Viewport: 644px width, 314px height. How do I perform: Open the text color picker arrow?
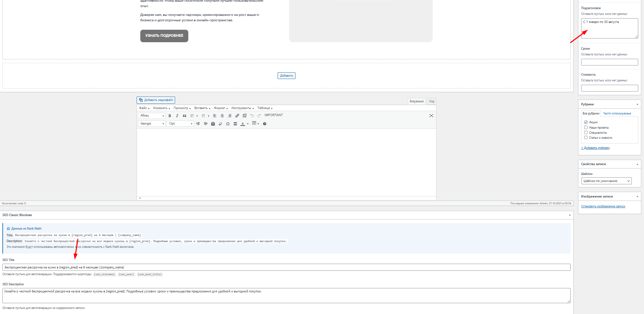[248, 124]
